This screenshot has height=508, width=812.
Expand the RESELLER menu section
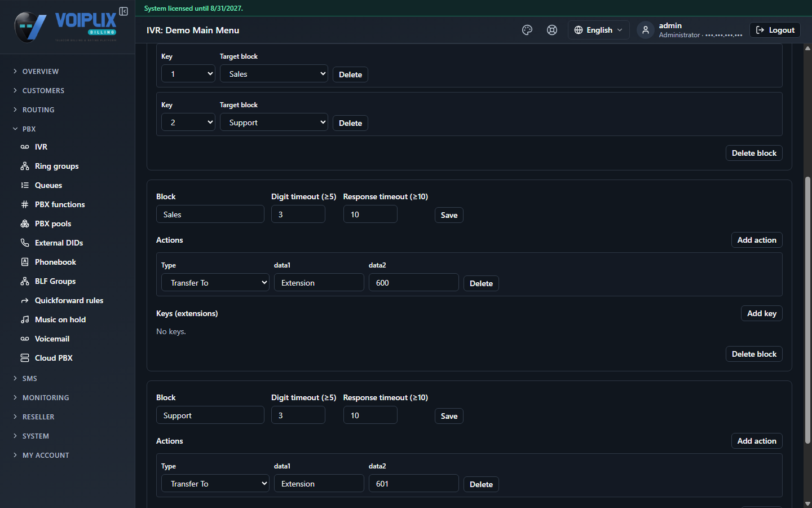click(x=38, y=417)
